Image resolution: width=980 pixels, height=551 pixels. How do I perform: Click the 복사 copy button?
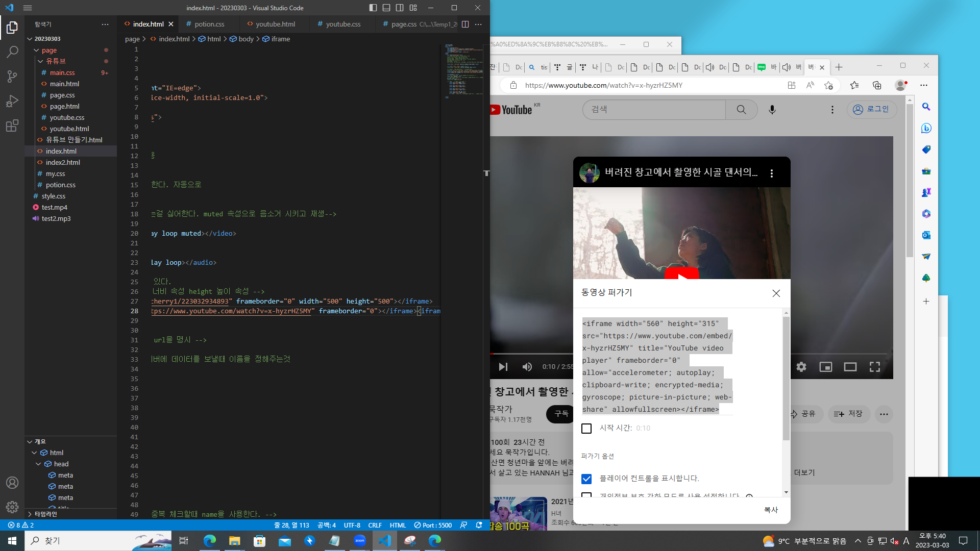(770, 510)
